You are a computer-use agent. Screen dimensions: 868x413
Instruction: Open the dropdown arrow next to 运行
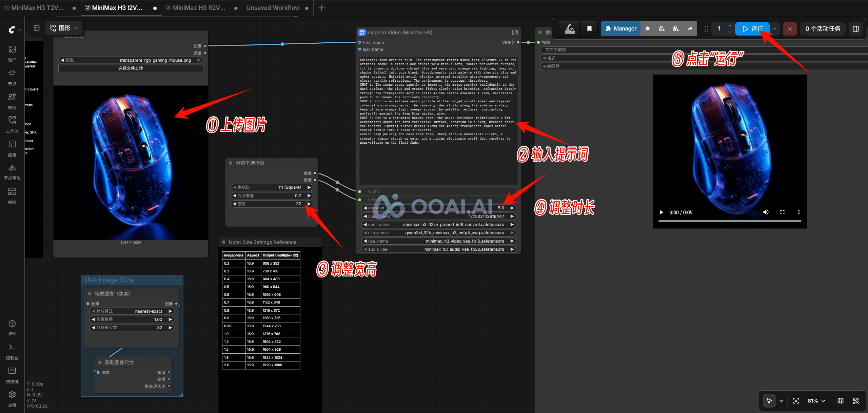click(x=774, y=29)
